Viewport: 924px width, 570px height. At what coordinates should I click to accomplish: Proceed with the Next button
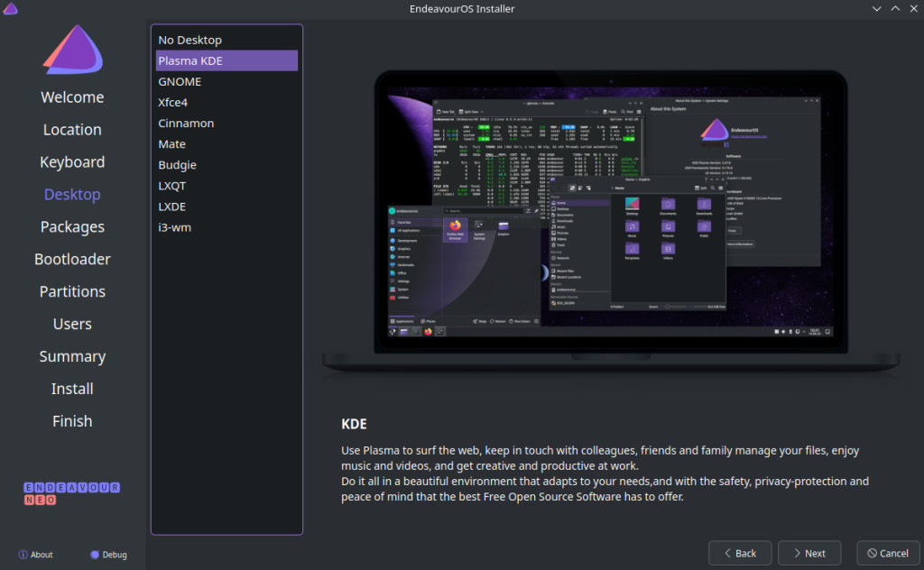pos(809,553)
